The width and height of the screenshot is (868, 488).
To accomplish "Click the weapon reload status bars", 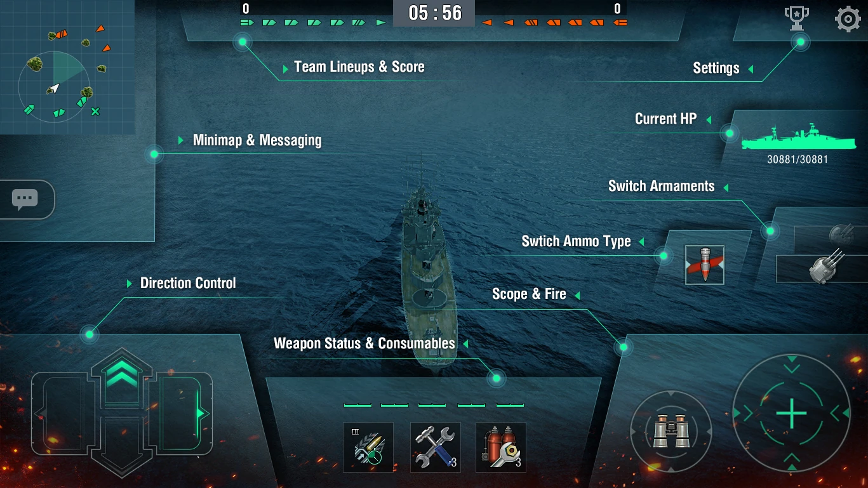I will pyautogui.click(x=434, y=405).
